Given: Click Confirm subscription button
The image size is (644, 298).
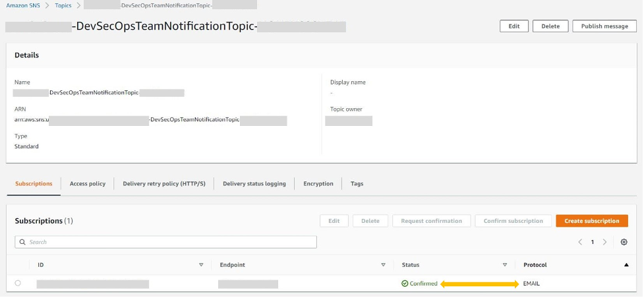Looking at the screenshot, I should (513, 221).
